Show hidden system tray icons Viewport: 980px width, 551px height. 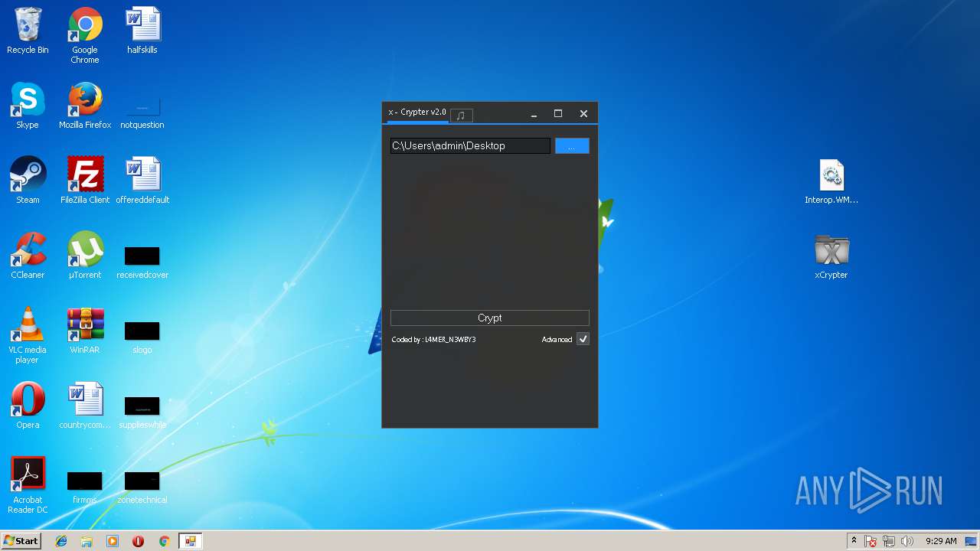click(x=854, y=541)
